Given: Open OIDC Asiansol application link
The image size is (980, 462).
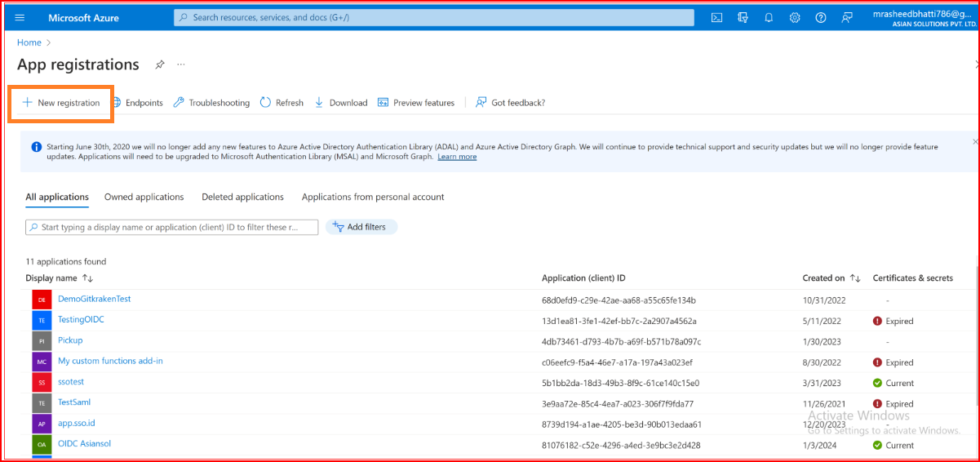Looking at the screenshot, I should tap(84, 443).
